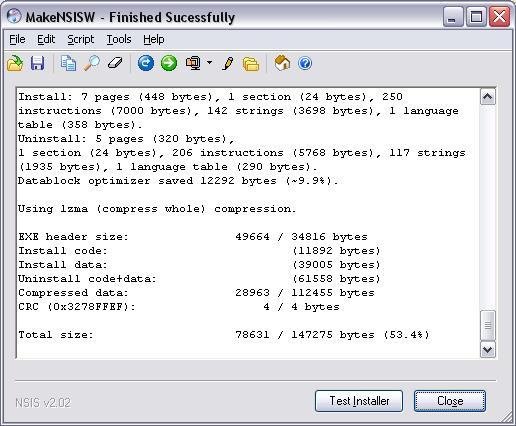516x426 pixels.
Task: Open the Tools menu
Action: (x=119, y=39)
